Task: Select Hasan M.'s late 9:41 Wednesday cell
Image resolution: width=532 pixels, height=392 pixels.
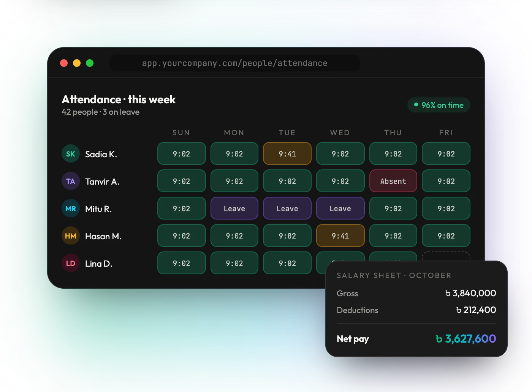Action: (340, 236)
